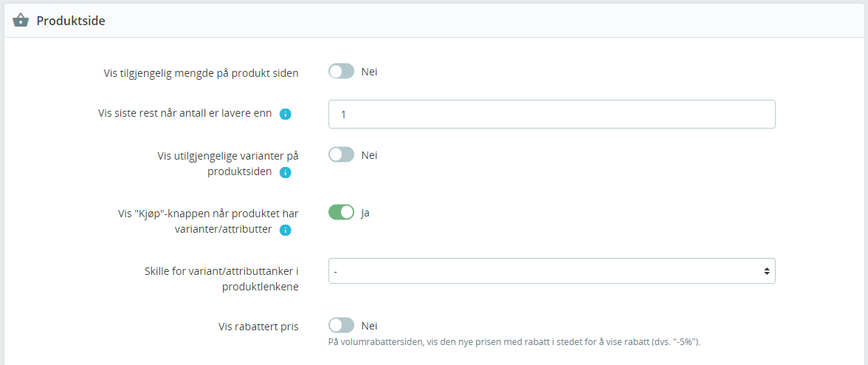The image size is (868, 365).
Task: Enable 'Vis tilgjengelig mengde på produkt siden' switch
Action: click(341, 72)
